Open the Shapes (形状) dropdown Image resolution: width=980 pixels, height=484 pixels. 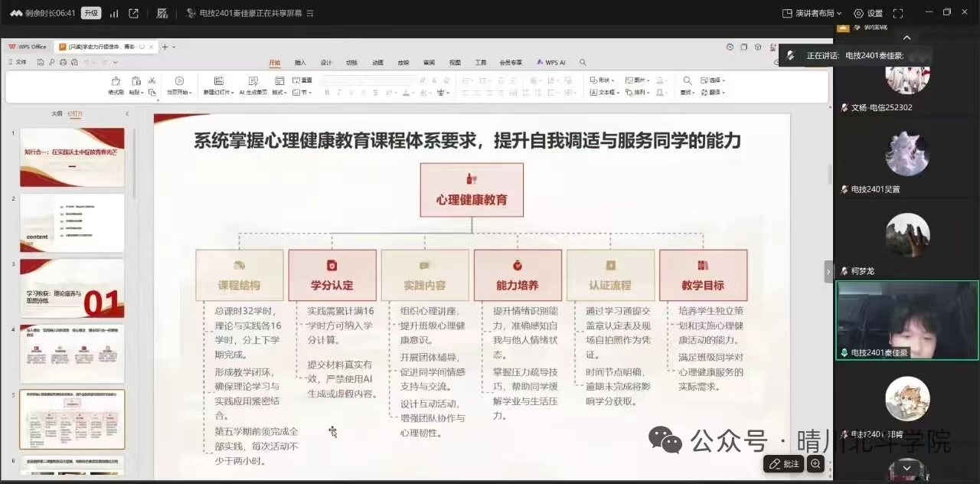pyautogui.click(x=602, y=80)
